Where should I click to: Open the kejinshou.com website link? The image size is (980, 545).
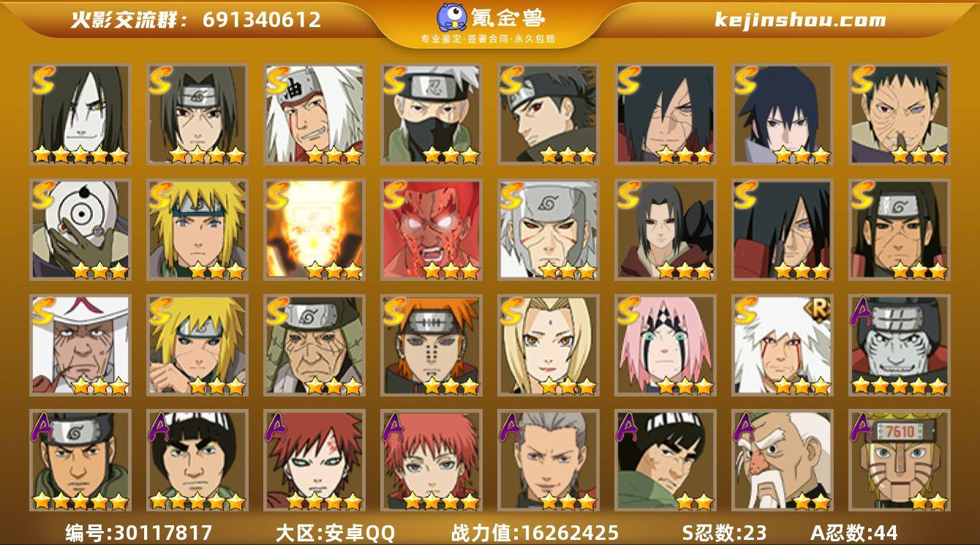800,20
